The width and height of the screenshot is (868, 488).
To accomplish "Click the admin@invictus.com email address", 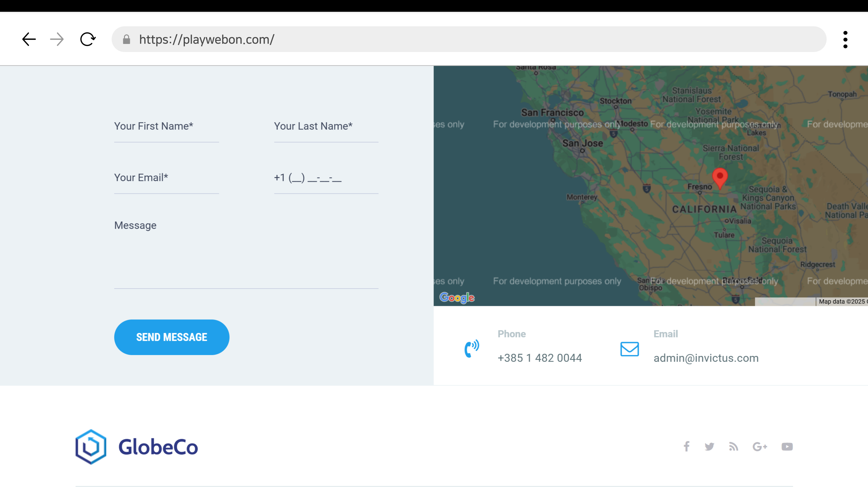I will coord(706,358).
